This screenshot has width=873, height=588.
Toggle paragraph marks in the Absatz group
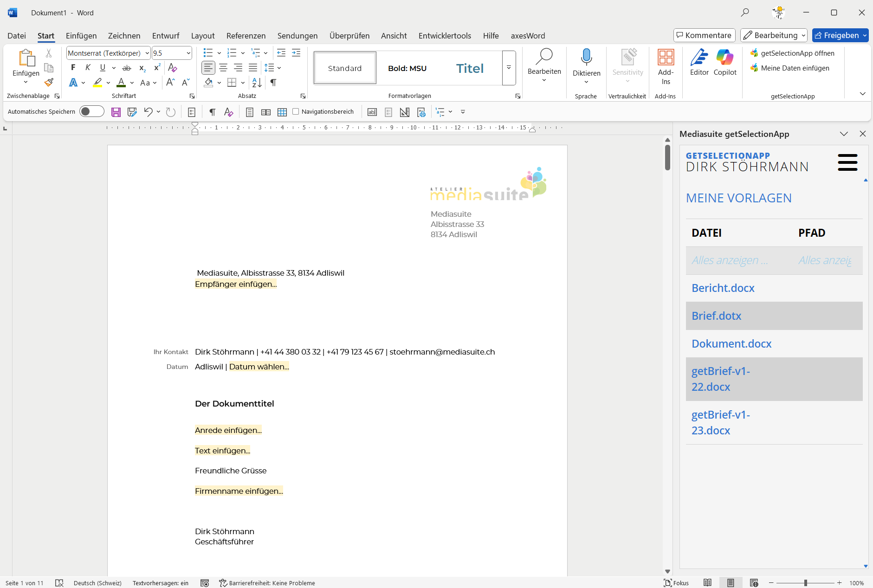tap(273, 83)
